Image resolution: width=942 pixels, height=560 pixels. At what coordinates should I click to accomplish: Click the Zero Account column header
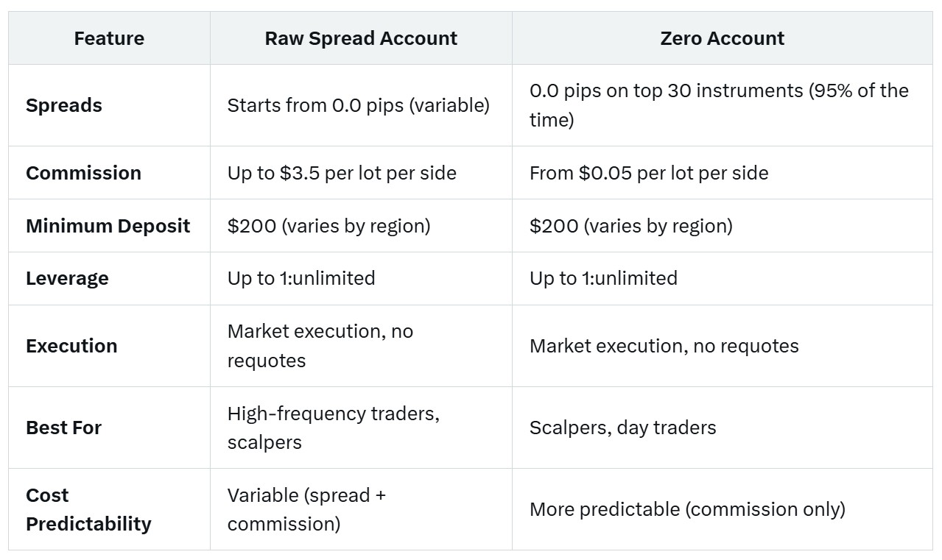[x=723, y=38]
